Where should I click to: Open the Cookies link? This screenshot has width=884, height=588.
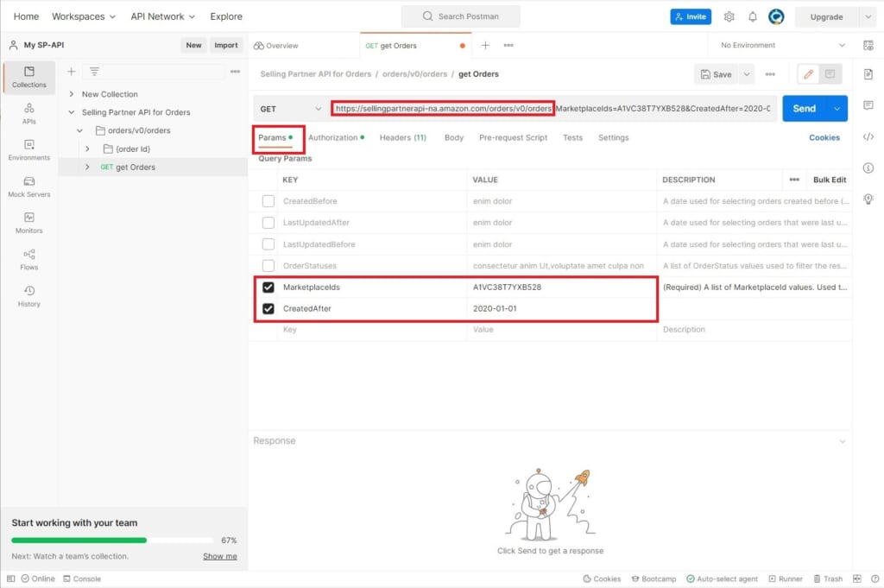[824, 137]
